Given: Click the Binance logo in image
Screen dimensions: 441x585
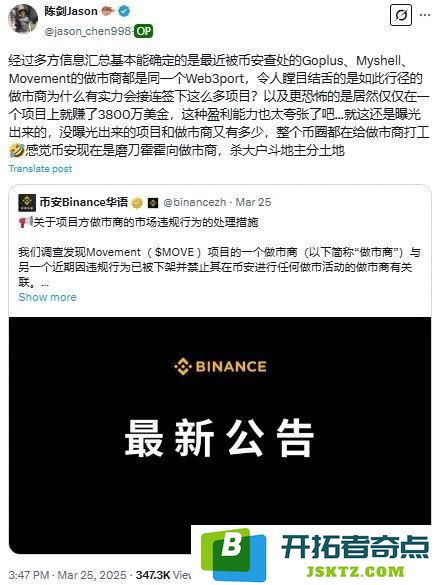Looking at the screenshot, I should pyautogui.click(x=220, y=366).
